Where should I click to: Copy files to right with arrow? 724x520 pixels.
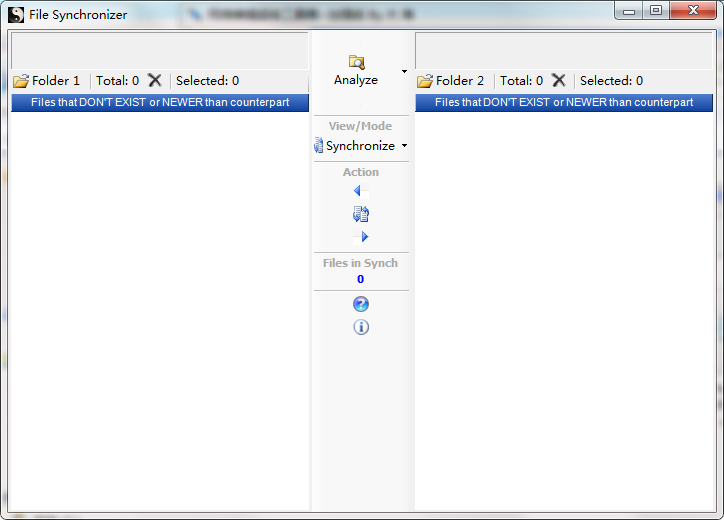pyautogui.click(x=361, y=237)
